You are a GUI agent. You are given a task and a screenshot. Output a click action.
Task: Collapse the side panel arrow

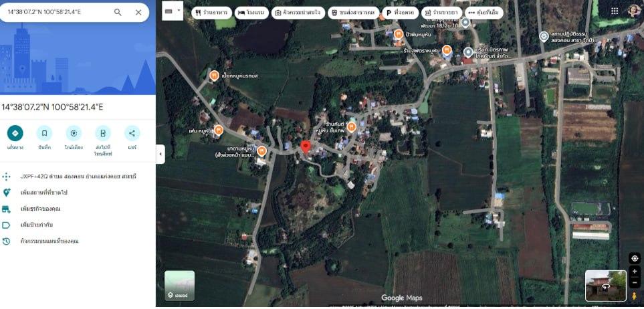(x=160, y=154)
